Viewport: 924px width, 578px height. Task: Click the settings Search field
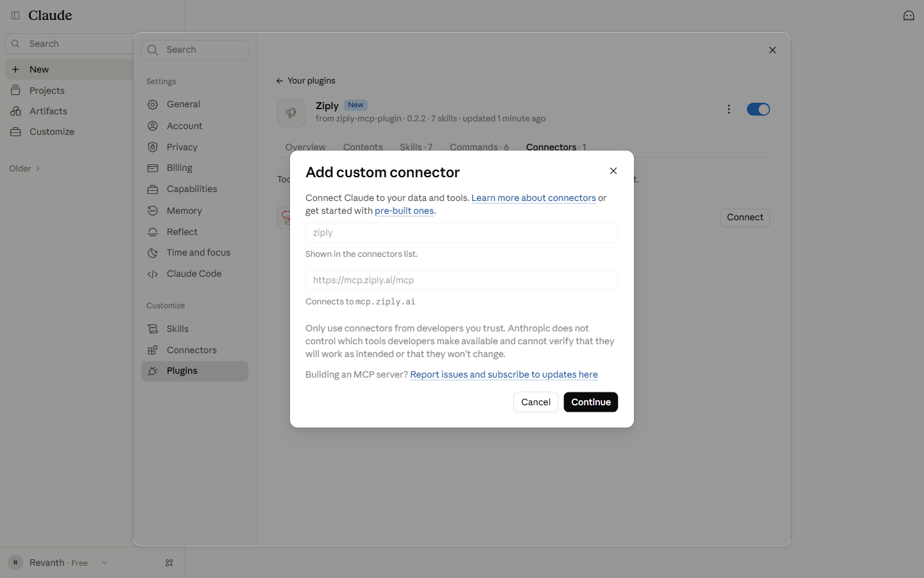click(195, 50)
